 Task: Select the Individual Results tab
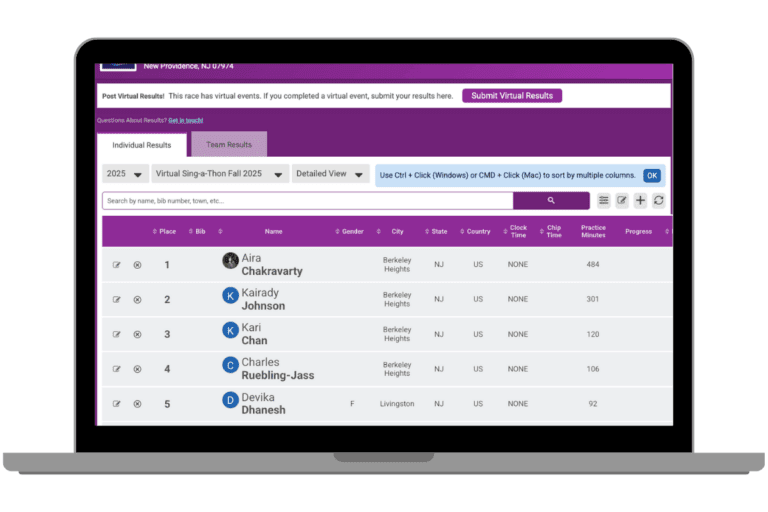142,145
